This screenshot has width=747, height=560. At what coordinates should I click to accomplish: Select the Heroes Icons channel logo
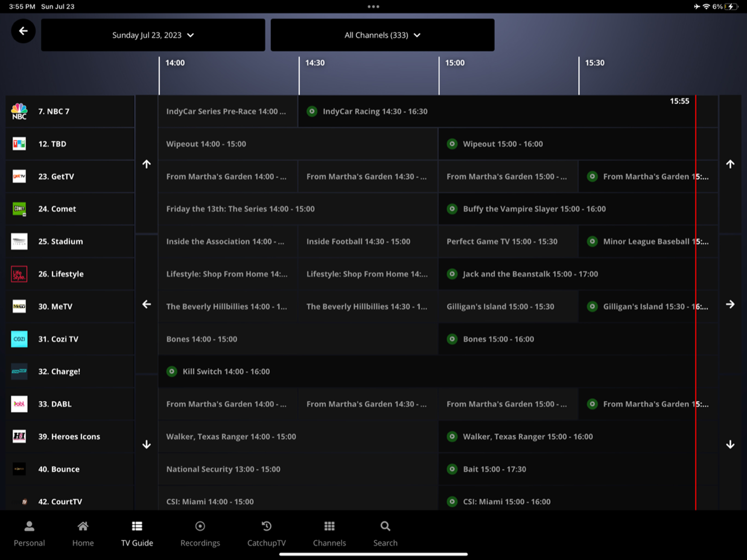click(x=19, y=436)
